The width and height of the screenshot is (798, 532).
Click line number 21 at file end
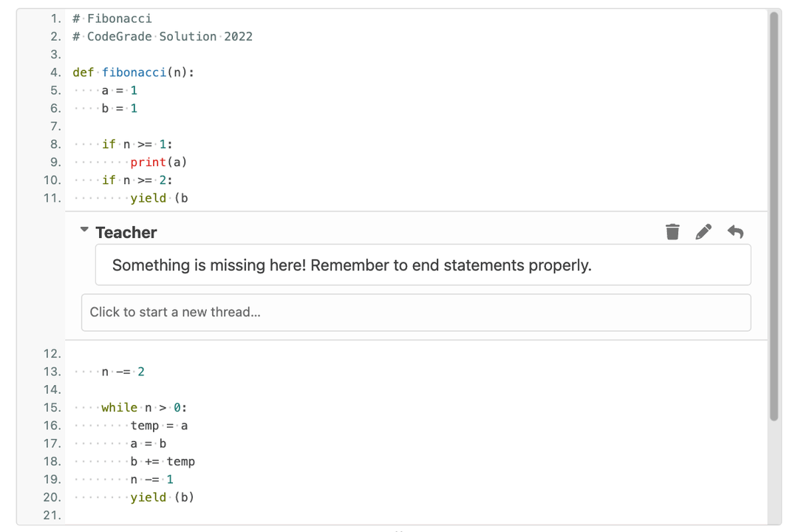[x=52, y=515]
